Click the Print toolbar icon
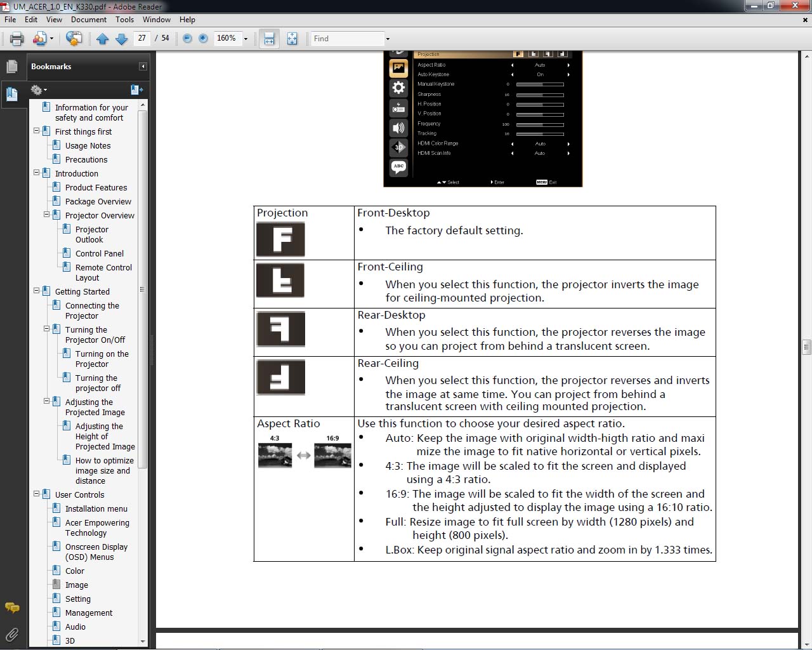The image size is (812, 650). 17,39
